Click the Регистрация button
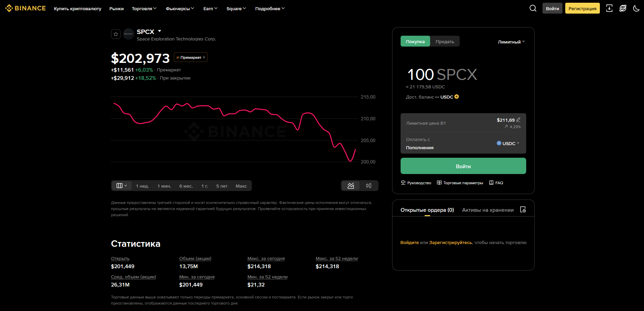The image size is (644, 311). click(583, 8)
